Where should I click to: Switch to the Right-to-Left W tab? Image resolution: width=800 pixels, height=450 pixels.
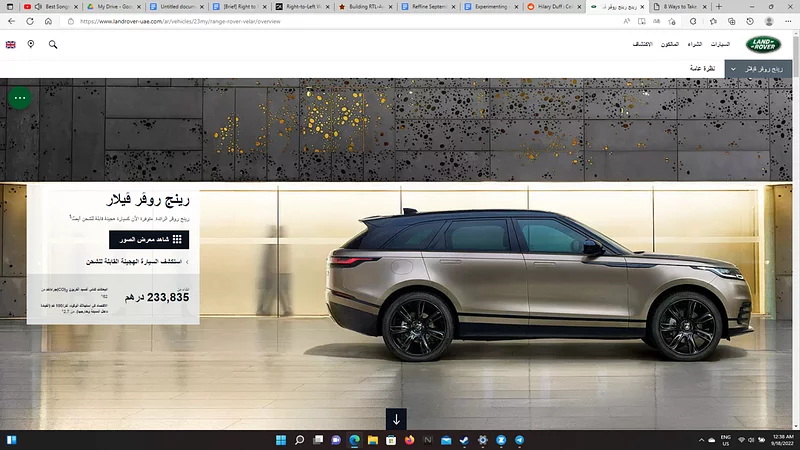302,7
